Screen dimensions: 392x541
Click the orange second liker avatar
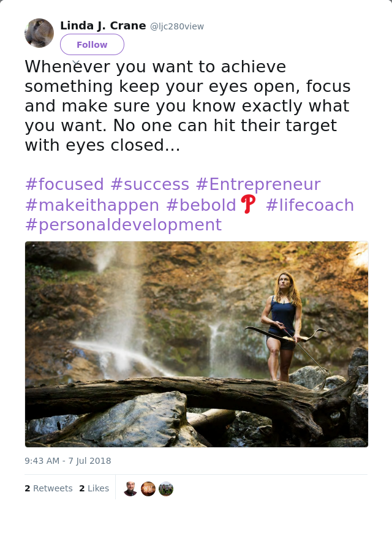pyautogui.click(x=148, y=489)
